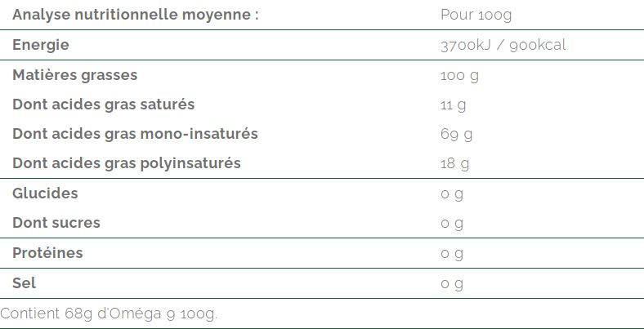Select the 'Matières grasses' row label
644x329 pixels.
tap(74, 75)
